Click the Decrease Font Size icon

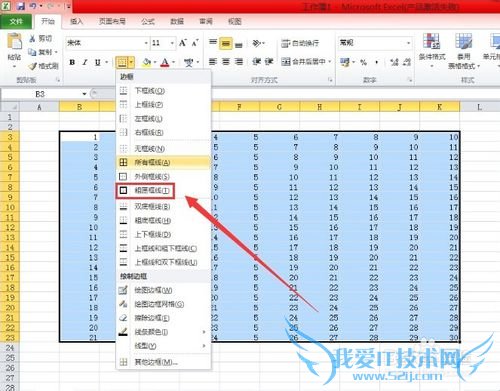click(x=195, y=43)
